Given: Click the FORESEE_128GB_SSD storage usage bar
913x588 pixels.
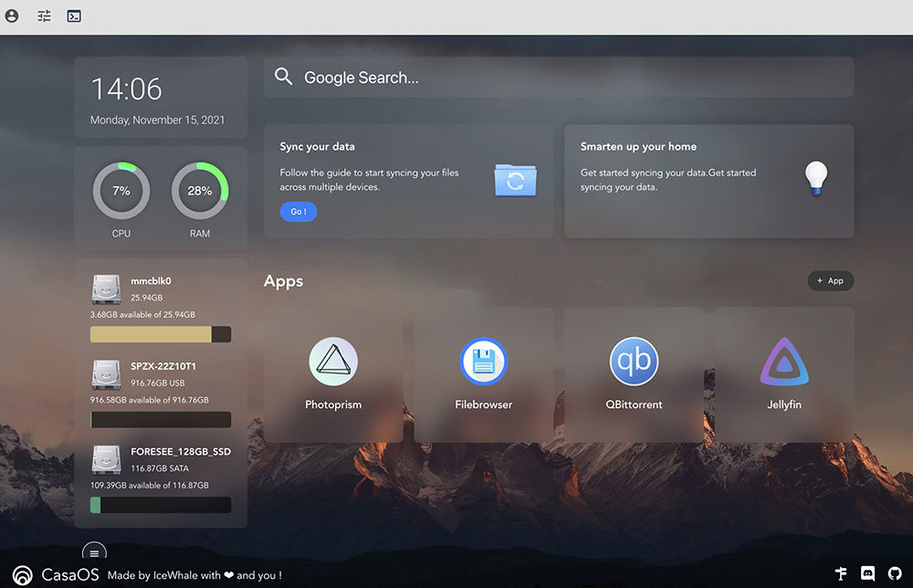Looking at the screenshot, I should [161, 505].
